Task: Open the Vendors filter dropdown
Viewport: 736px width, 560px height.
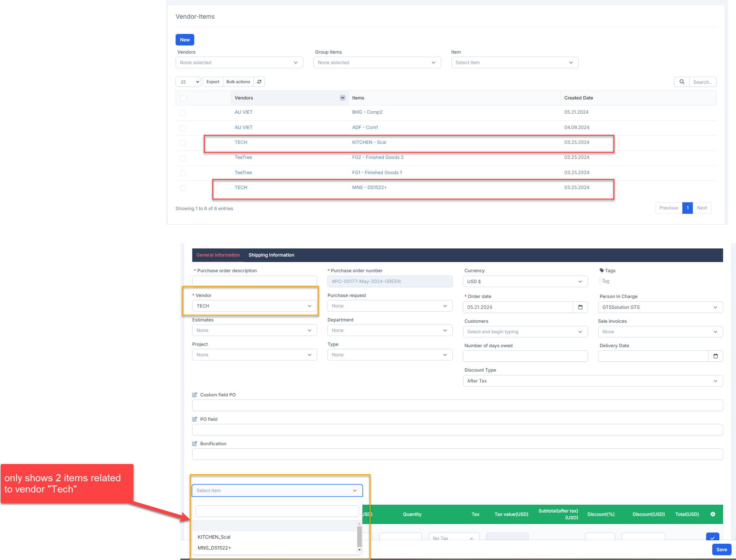Action: coord(239,62)
